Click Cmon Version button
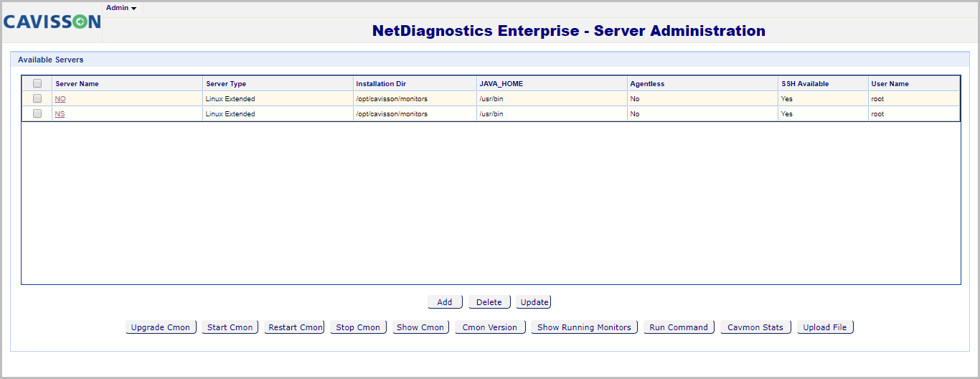Screen dimensions: 980x379 (490, 327)
